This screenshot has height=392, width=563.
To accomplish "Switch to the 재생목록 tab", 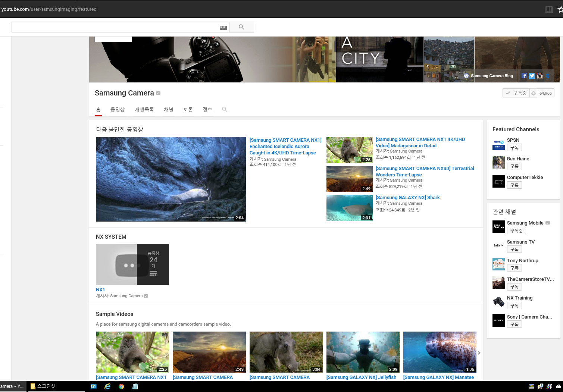I will click(x=144, y=110).
